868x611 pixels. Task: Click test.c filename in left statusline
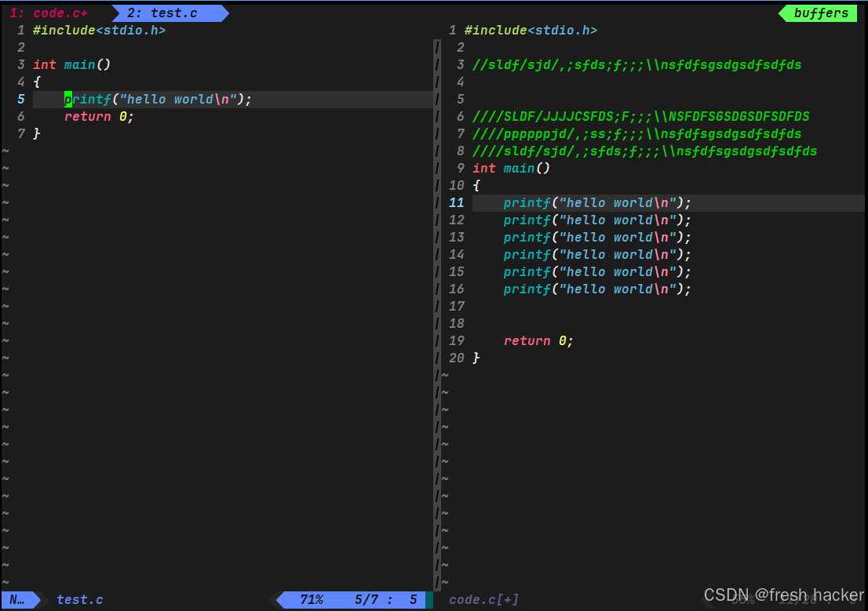click(x=80, y=599)
